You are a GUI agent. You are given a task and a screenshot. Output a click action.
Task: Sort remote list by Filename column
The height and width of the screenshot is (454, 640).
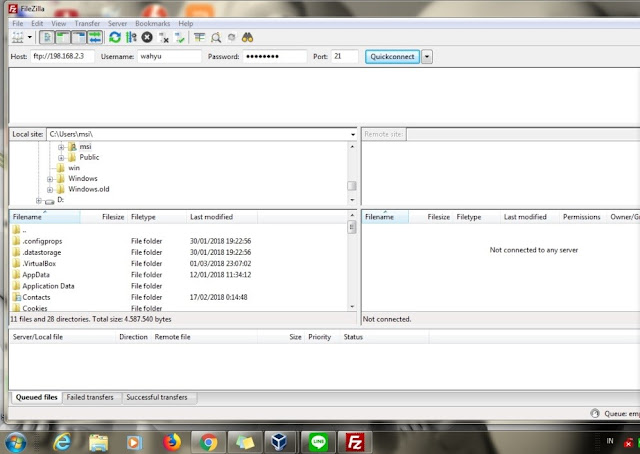click(x=385, y=217)
